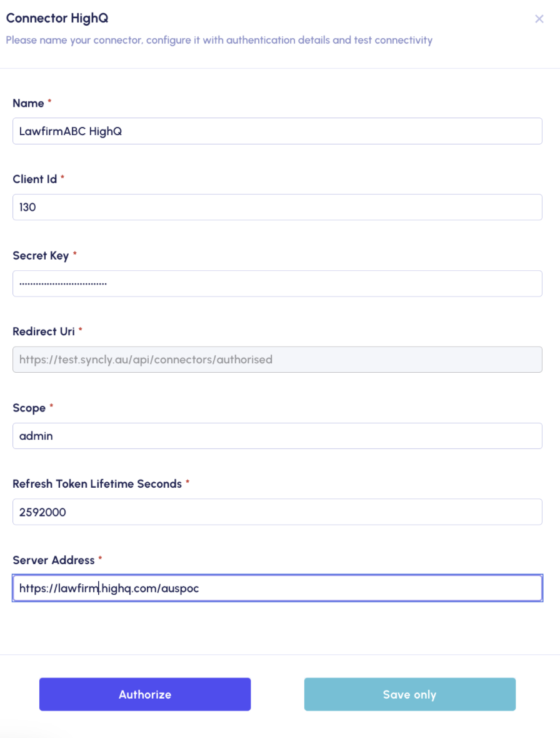Click the disabled Redirect Uri field
Screen dimensions: 560x738
(277, 360)
